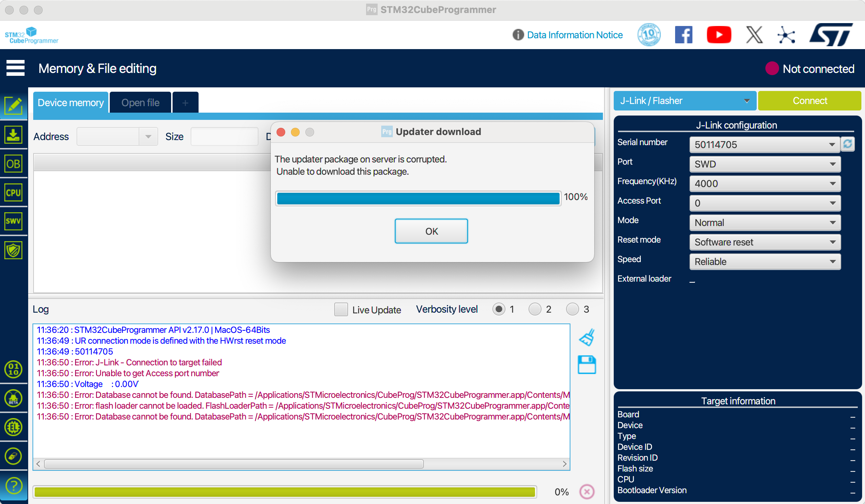Open the Frequency(KHz) dropdown
Viewport: 865px width, 504px height.
click(x=765, y=184)
